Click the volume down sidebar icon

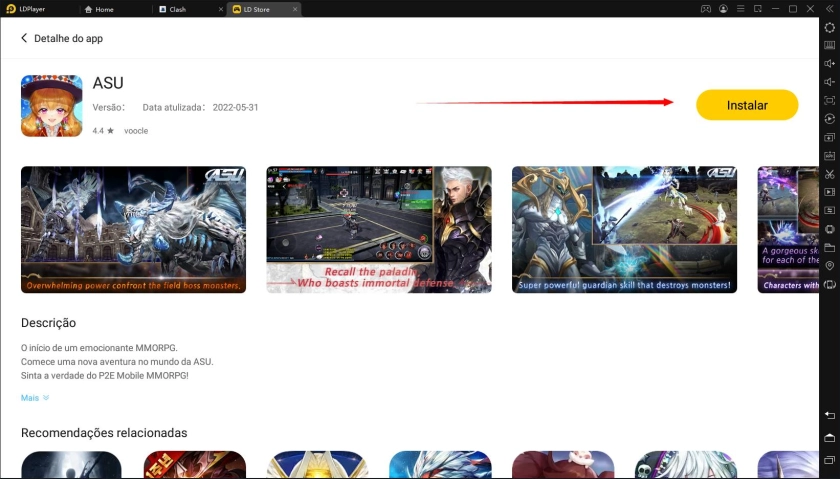point(829,82)
